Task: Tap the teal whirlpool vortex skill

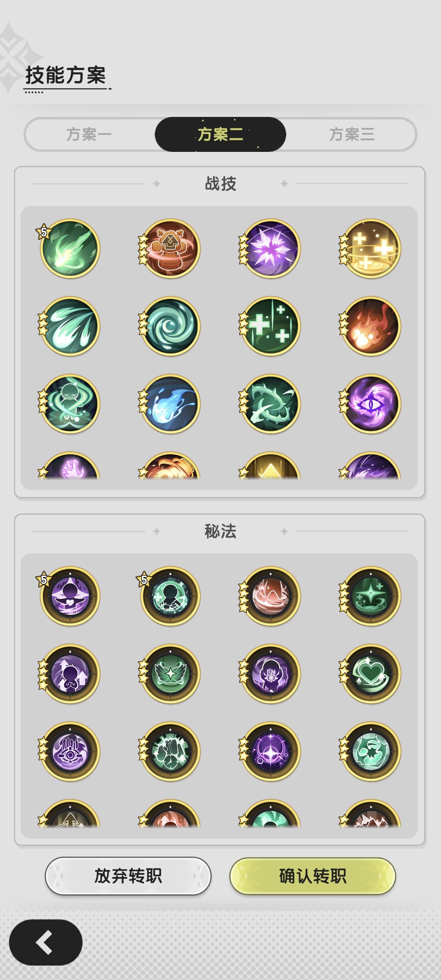Action: pos(170,326)
